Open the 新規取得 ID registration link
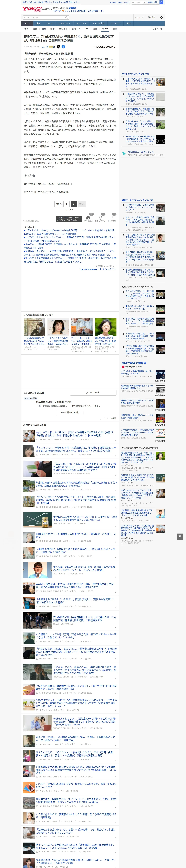186x868 pixels. pos(72,8)
